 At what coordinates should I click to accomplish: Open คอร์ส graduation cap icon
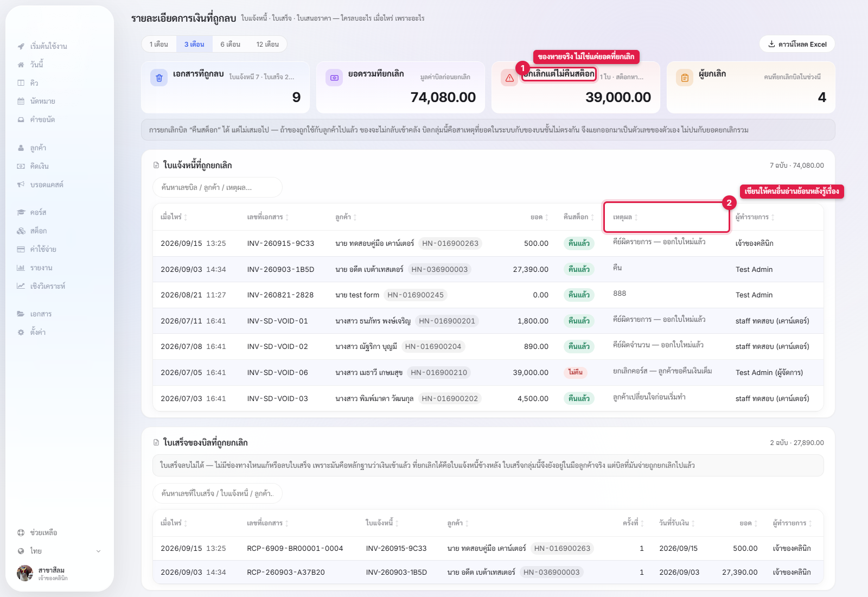21,212
